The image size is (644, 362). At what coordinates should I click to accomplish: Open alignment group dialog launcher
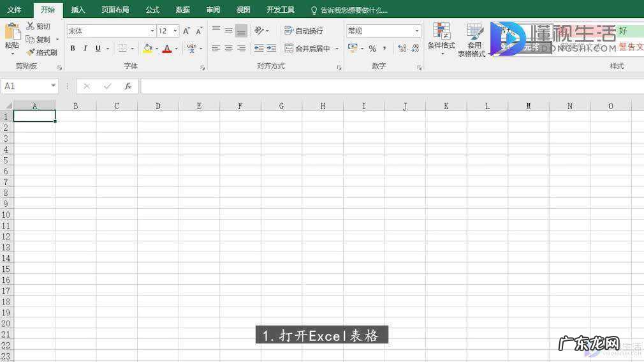tap(339, 67)
